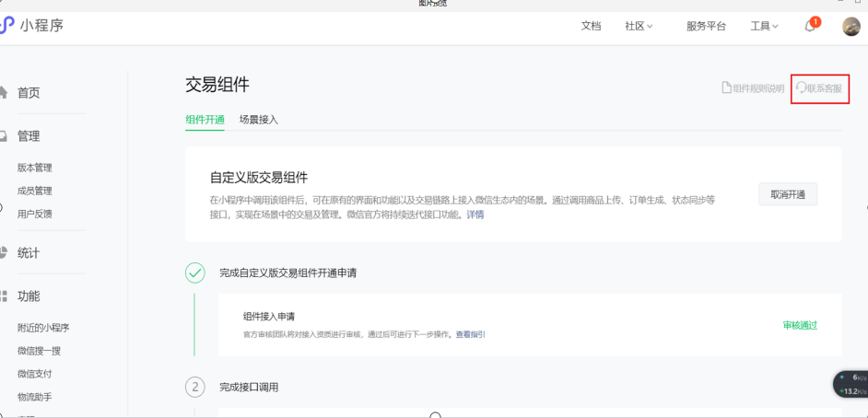The image size is (868, 418).
Task: Click the network speed monitor widget
Action: pyautogui.click(x=850, y=384)
